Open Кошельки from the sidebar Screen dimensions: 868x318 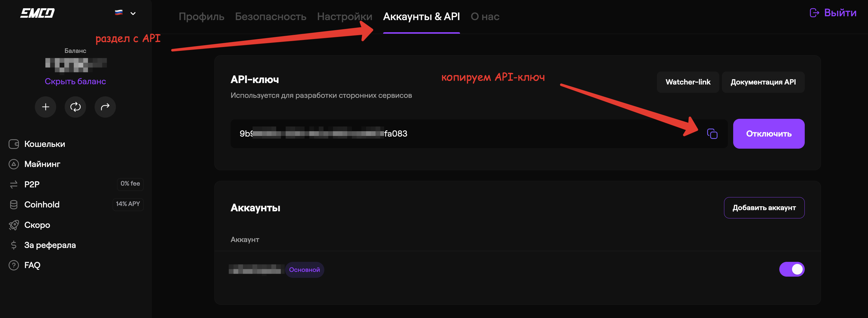pos(44,144)
